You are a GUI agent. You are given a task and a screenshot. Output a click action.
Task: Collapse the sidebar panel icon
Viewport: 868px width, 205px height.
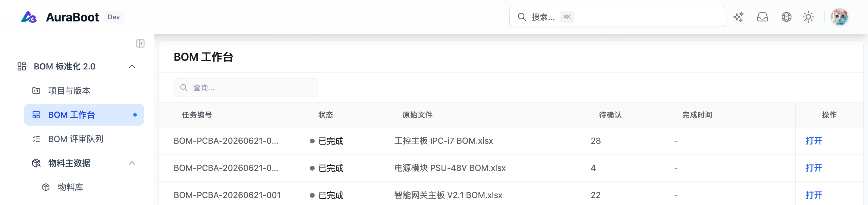(x=140, y=43)
